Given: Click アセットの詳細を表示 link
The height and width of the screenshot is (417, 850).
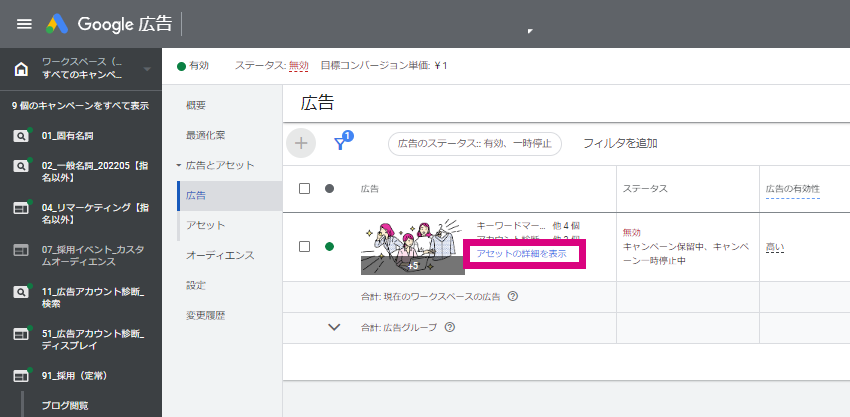Looking at the screenshot, I should click(521, 253).
